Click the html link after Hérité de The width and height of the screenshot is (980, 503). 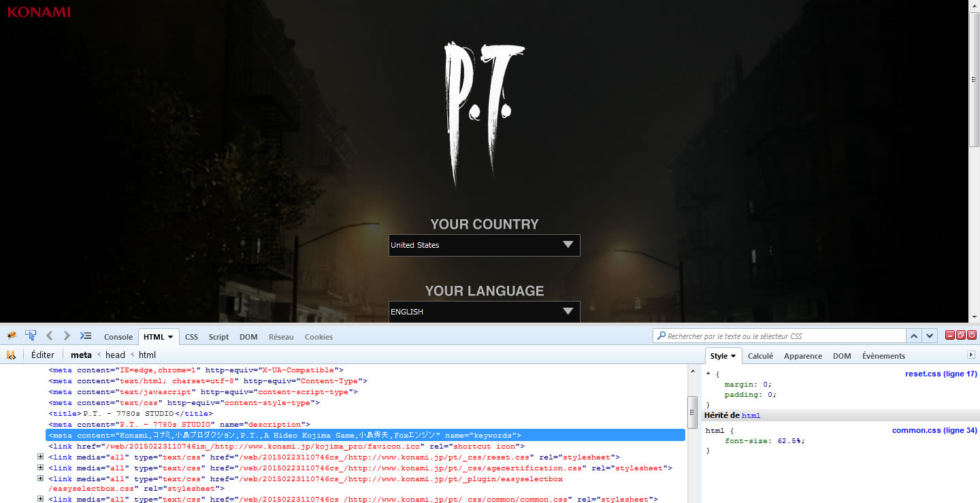point(751,415)
